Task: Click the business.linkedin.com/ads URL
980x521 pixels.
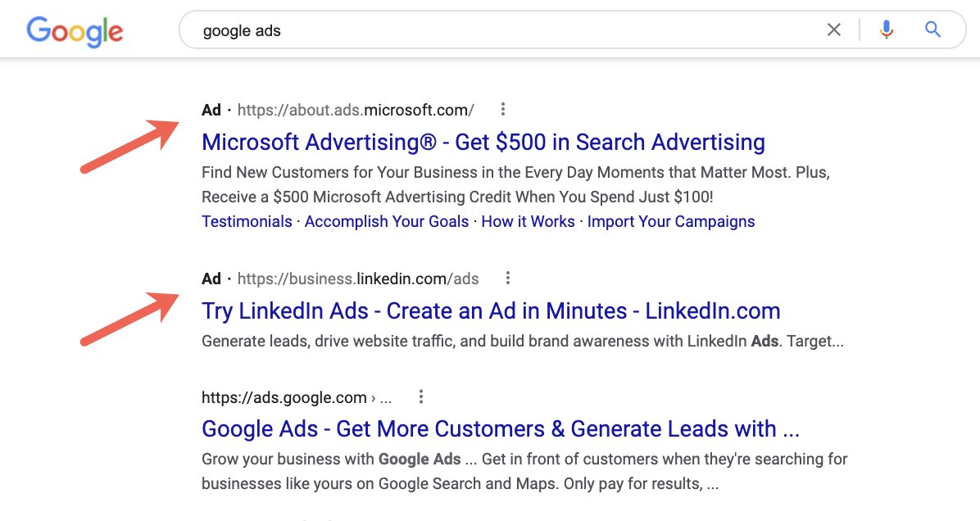Action: (357, 279)
